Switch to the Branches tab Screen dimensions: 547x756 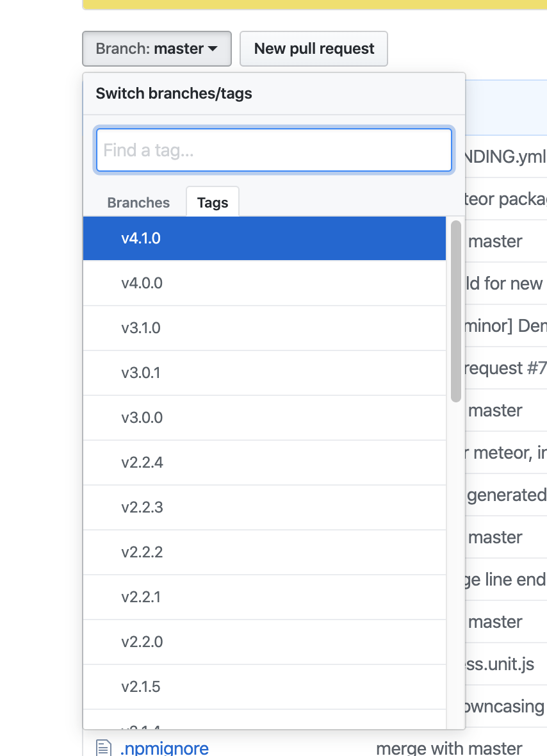click(x=138, y=202)
